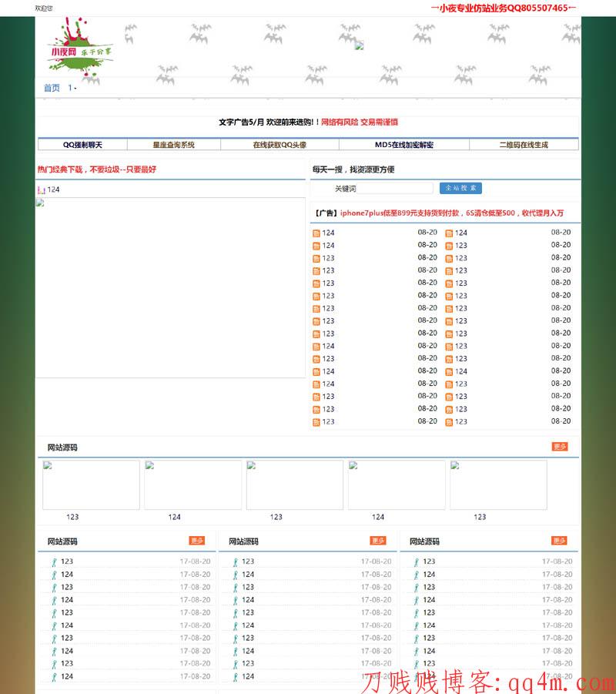This screenshot has height=694, width=616.
Task: Open first 123 entry in right bottom list
Action: coord(429,562)
